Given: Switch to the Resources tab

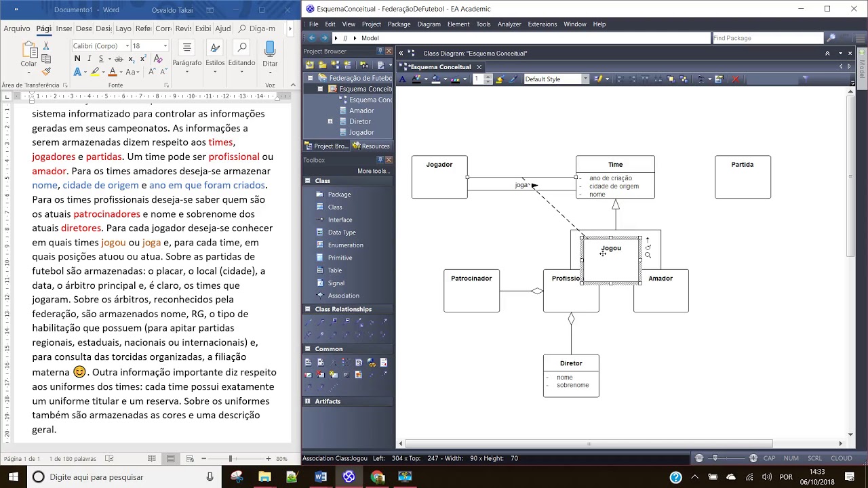Looking at the screenshot, I should (x=371, y=146).
